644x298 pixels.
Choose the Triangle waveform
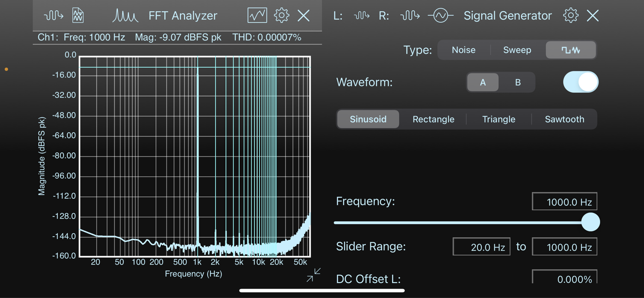pyautogui.click(x=498, y=119)
